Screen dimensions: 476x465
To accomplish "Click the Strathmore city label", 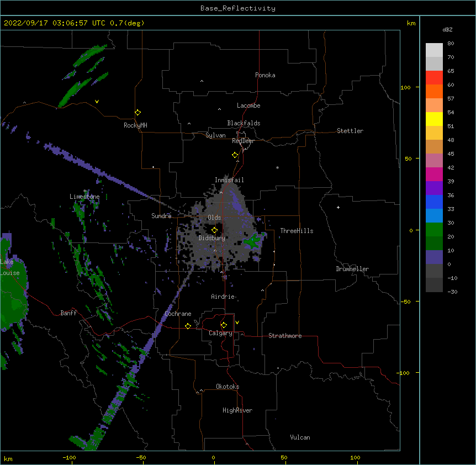I will [x=285, y=336].
